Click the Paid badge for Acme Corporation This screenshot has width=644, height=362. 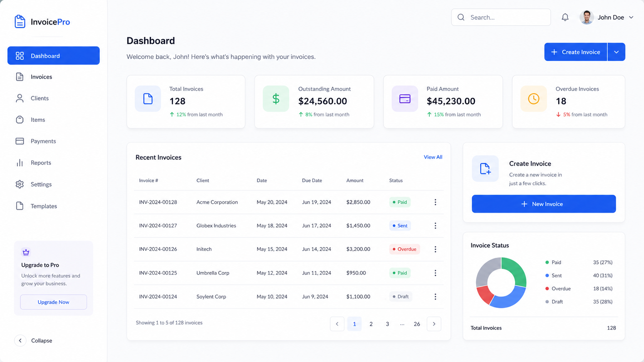[x=400, y=202]
